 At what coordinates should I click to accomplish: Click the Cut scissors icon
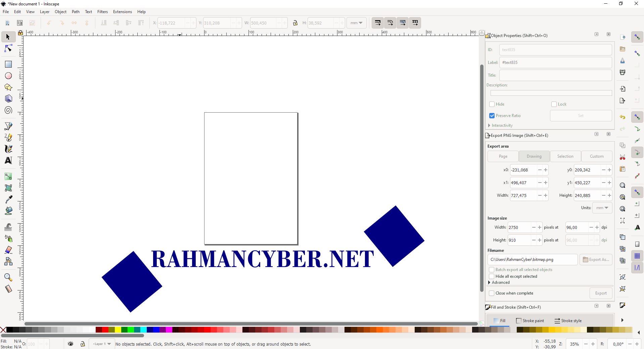(623, 157)
